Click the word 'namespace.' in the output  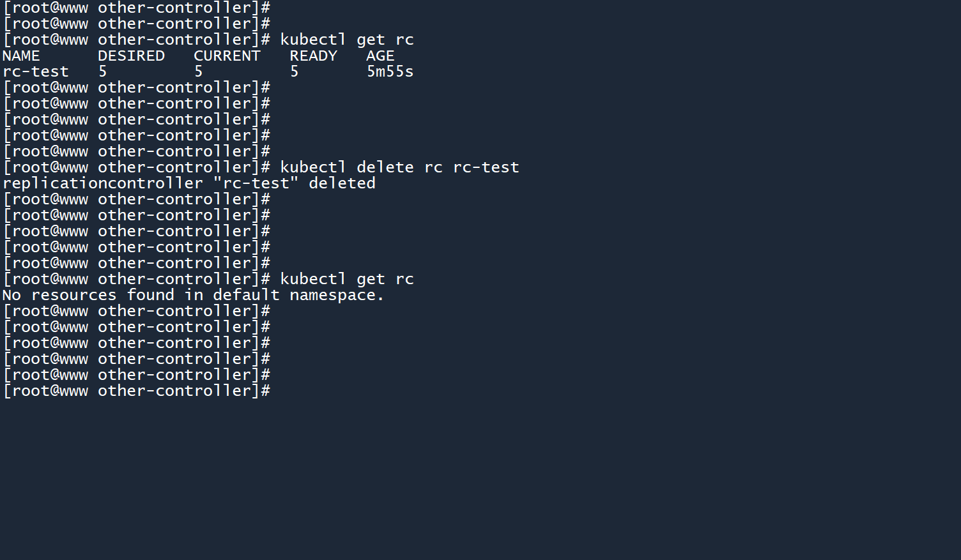337,295
